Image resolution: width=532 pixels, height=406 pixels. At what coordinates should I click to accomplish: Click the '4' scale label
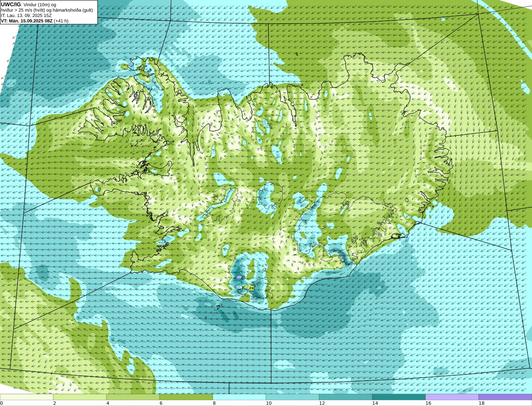point(108,403)
